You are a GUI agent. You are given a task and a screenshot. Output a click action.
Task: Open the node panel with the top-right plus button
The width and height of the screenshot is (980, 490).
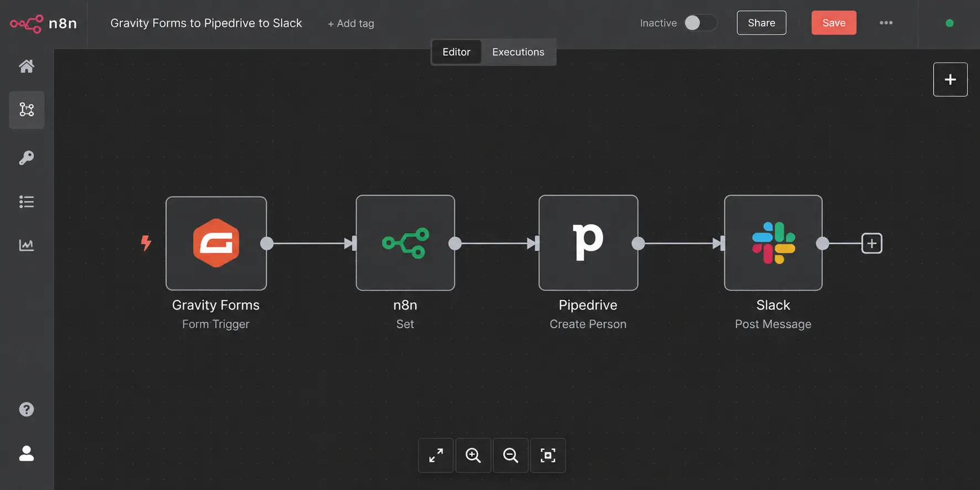(x=950, y=80)
